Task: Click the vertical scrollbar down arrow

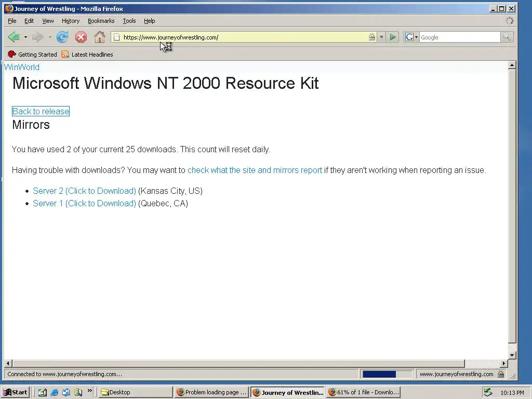Action: pyautogui.click(x=512, y=355)
